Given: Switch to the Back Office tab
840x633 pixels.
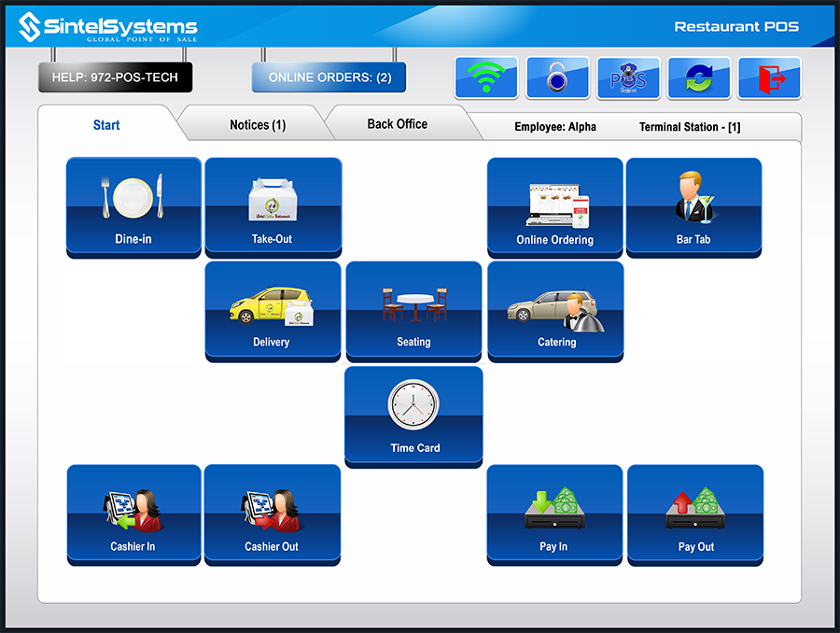Looking at the screenshot, I should (398, 124).
